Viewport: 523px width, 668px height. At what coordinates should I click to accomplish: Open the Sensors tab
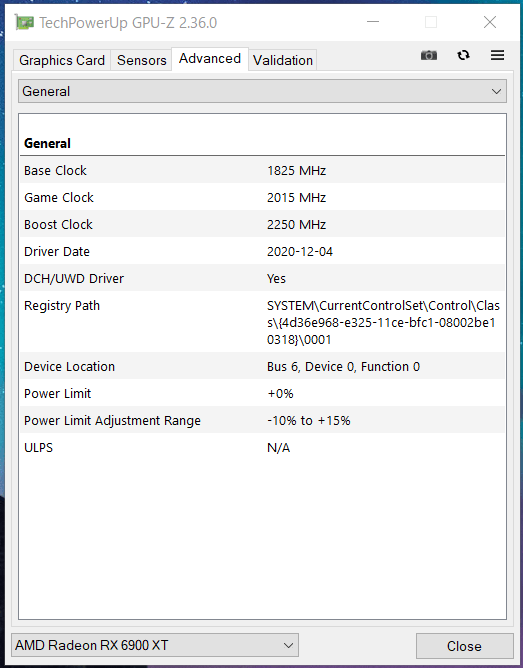click(x=141, y=60)
